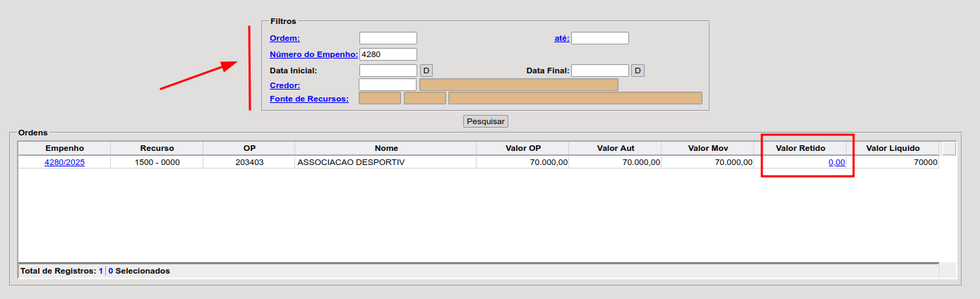Click the Pesquisar button

(485, 121)
